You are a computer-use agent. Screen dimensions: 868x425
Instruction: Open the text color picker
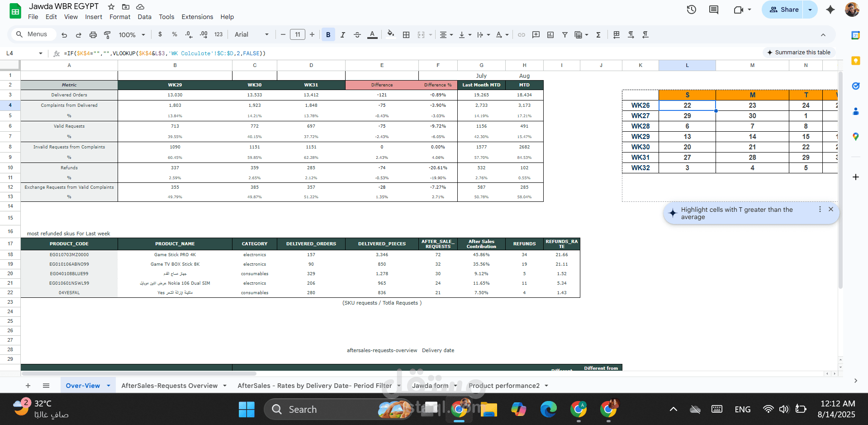coord(372,35)
